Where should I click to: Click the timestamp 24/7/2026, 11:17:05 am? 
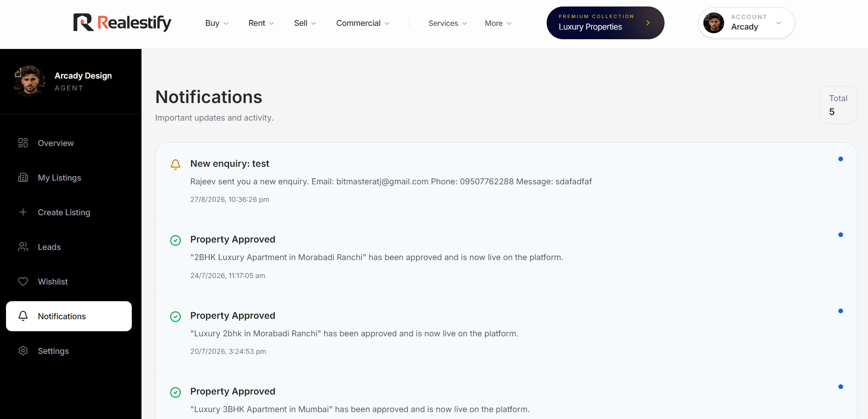coord(228,276)
